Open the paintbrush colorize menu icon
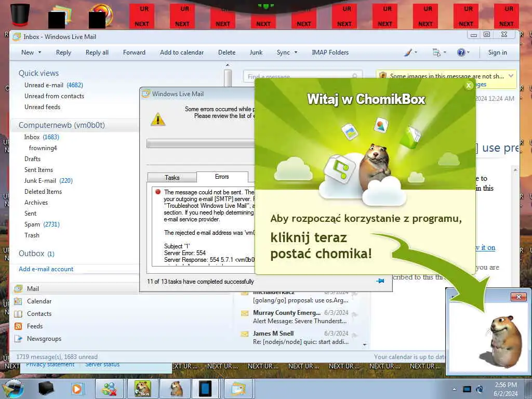 [x=408, y=52]
